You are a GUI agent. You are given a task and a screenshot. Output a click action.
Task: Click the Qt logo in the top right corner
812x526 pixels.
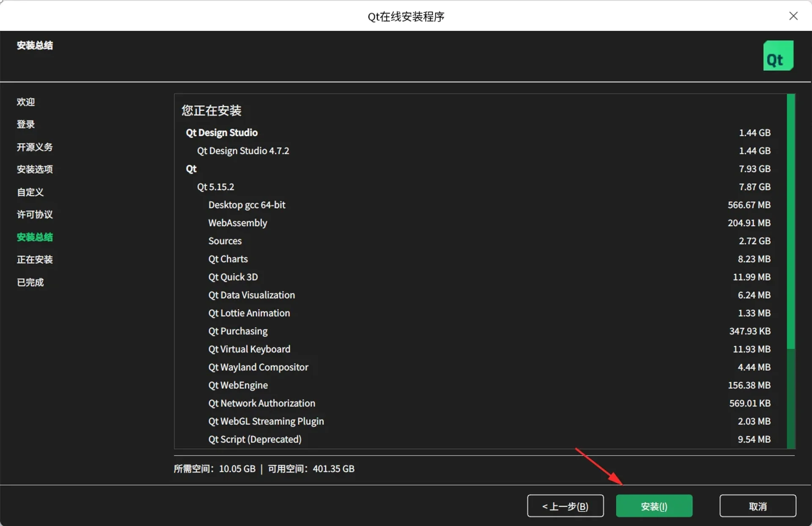(778, 55)
